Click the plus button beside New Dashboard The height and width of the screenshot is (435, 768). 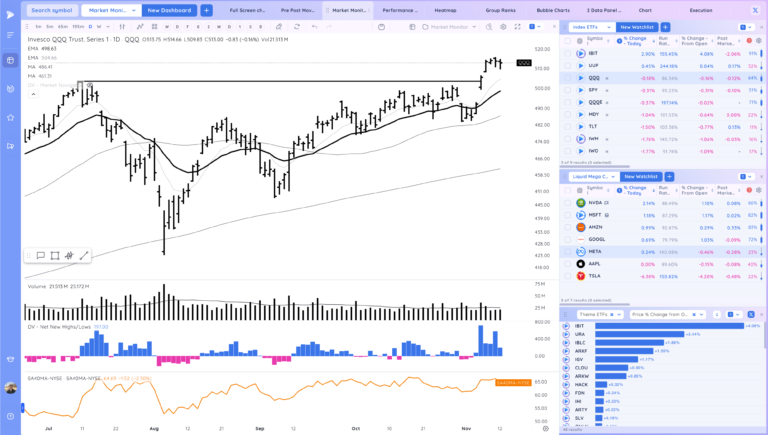[x=206, y=10]
